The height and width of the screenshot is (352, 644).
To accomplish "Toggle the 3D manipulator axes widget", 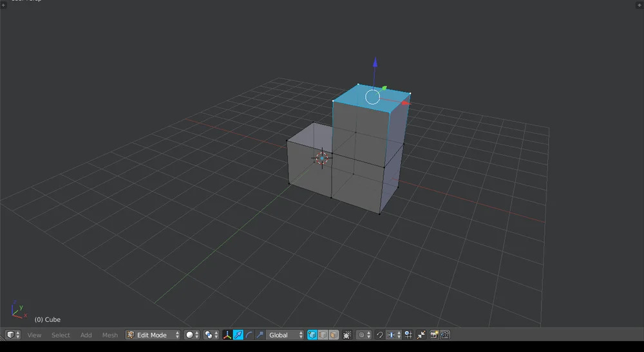I will 227,335.
